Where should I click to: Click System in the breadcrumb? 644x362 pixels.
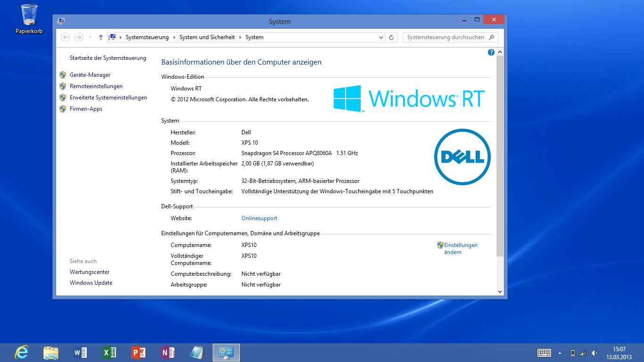(254, 37)
